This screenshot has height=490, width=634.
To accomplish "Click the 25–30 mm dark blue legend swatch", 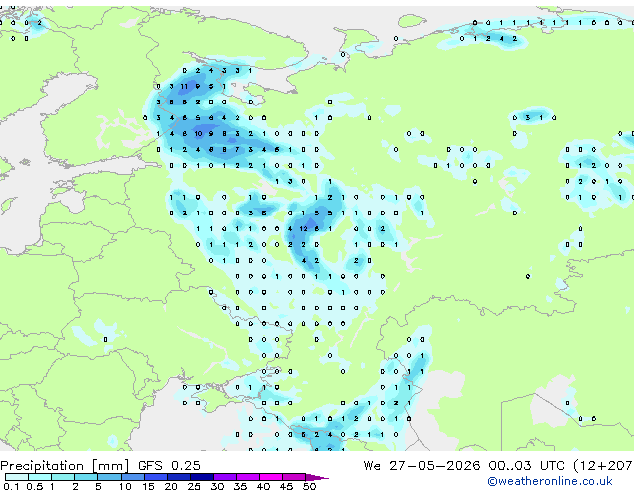I will 202,477.
